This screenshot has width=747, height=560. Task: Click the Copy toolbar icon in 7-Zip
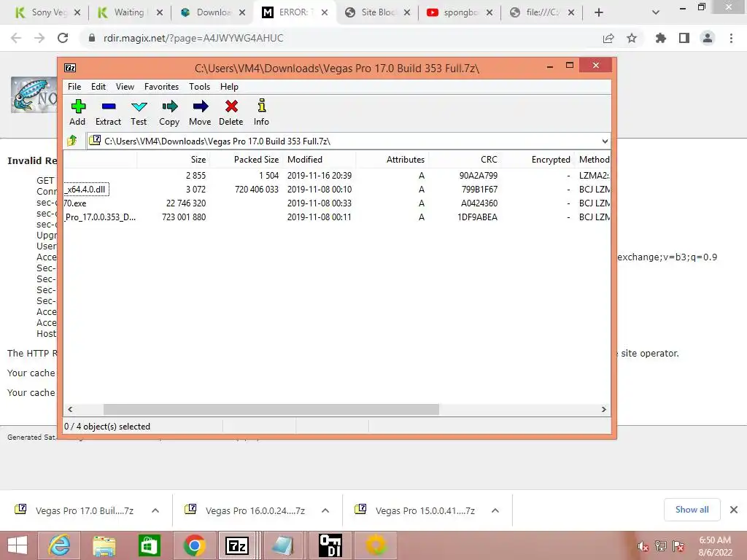point(169,113)
